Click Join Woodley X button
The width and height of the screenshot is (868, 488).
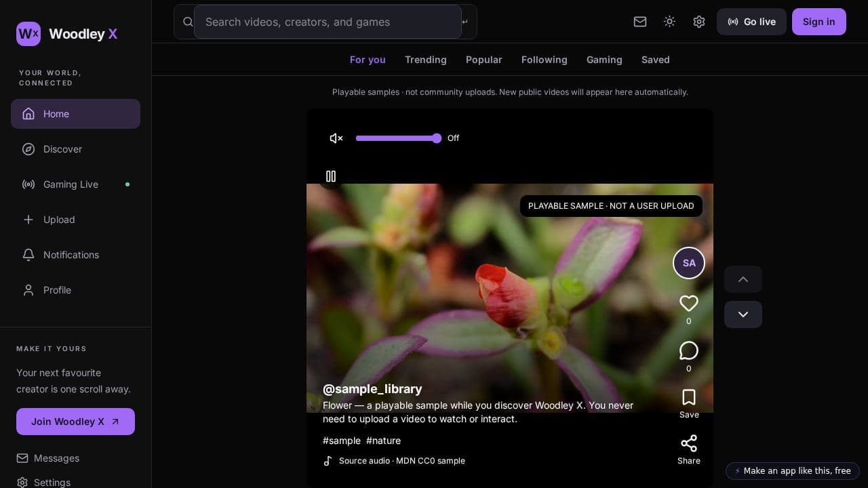coord(75,422)
